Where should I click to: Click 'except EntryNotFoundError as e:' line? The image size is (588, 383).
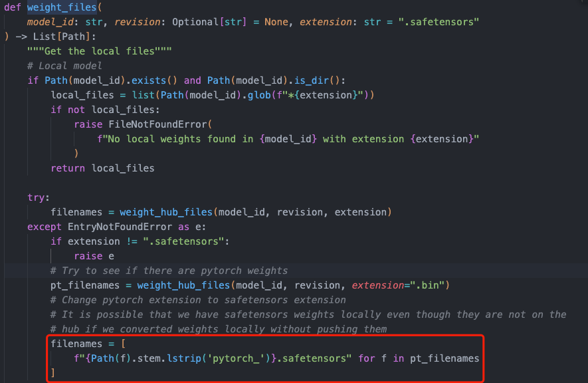[117, 227]
